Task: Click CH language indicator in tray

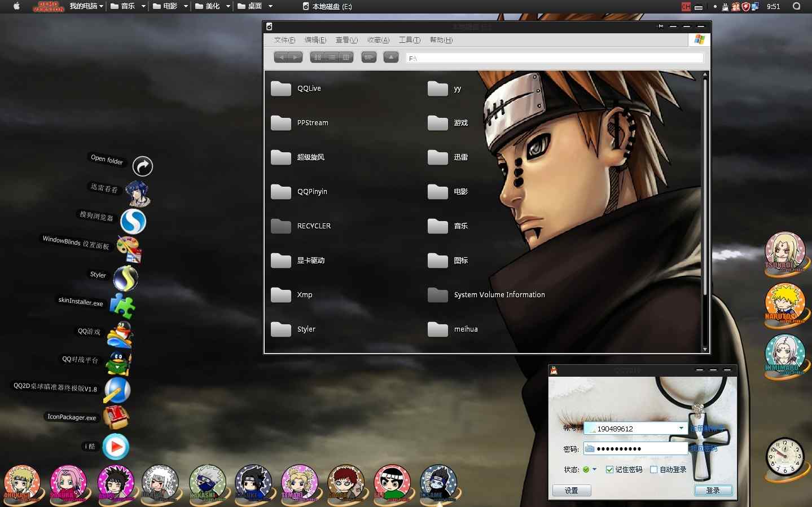Action: pos(686,7)
